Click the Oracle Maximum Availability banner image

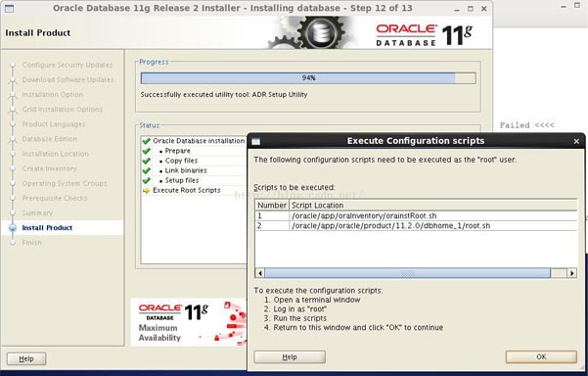[189, 322]
